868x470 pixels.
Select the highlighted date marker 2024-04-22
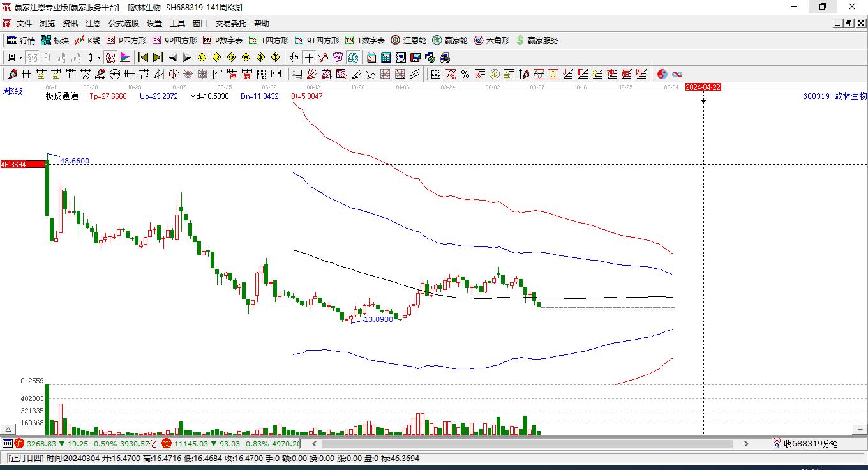point(703,87)
